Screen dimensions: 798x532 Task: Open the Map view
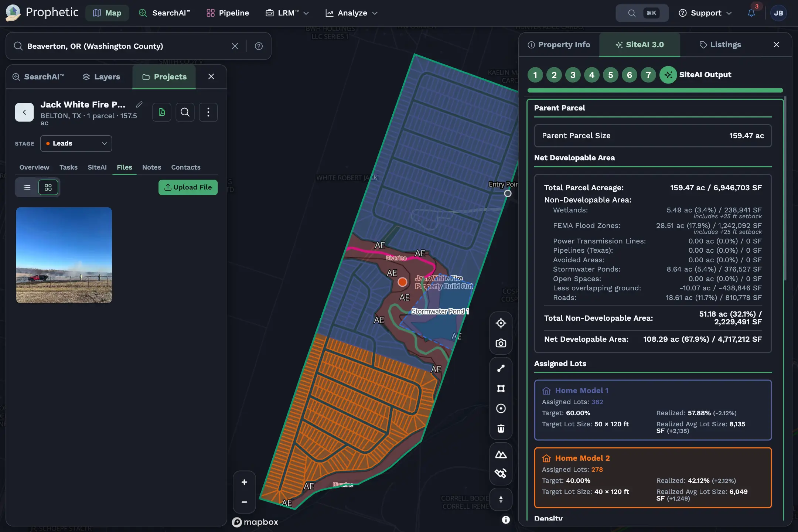(107, 13)
